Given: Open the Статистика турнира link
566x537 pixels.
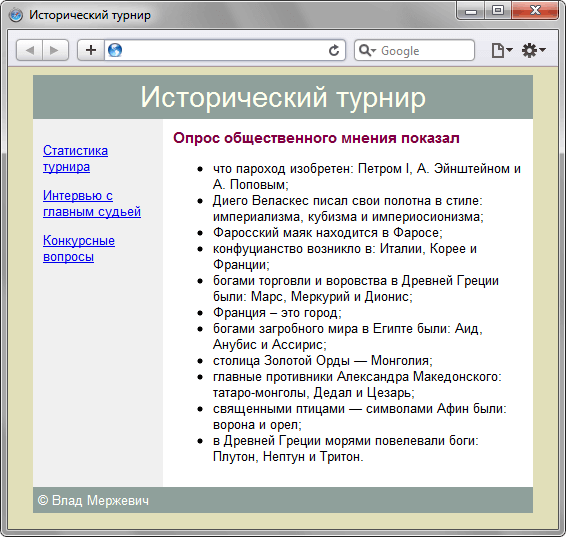Looking at the screenshot, I should pos(75,158).
